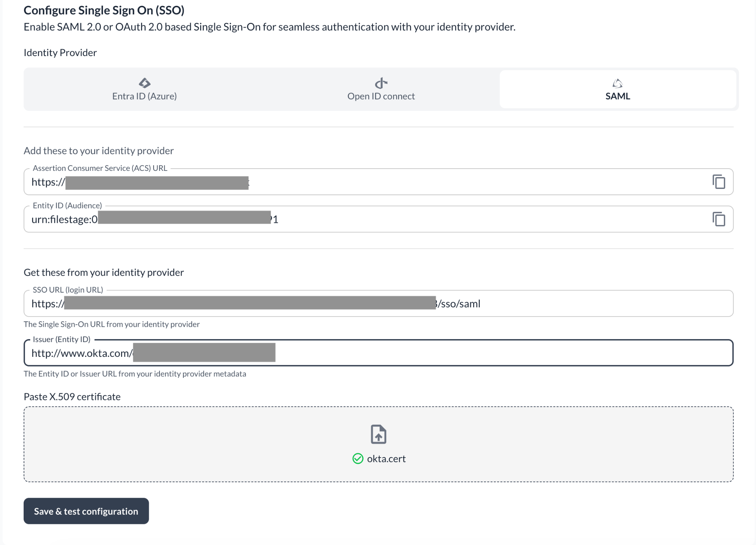Screen dimensions: 756x545
Task: Switch to the Open ID connect tab
Action: coord(381,89)
